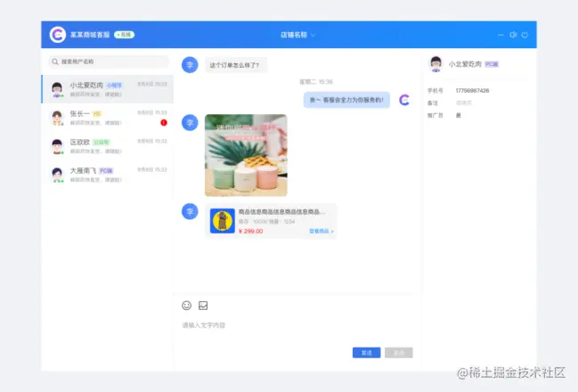Click the red unread badge on 张长一
Viewport: 578px width, 392px height.
click(164, 122)
